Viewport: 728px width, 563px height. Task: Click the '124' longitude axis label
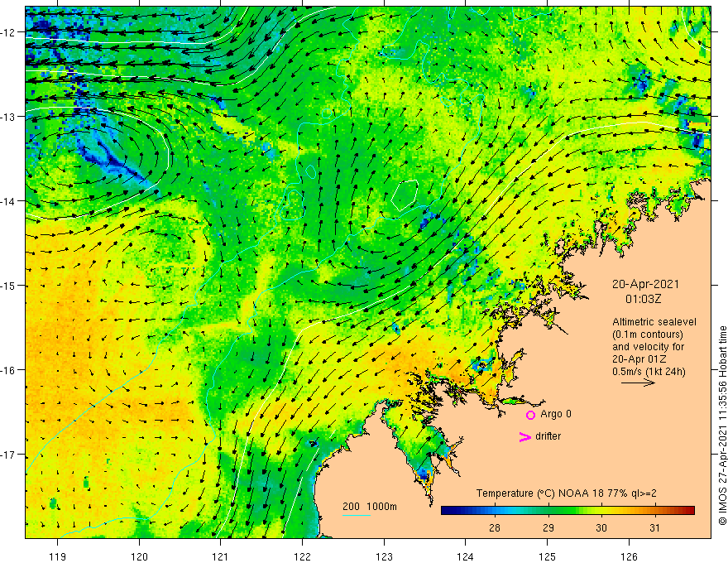[x=466, y=556]
